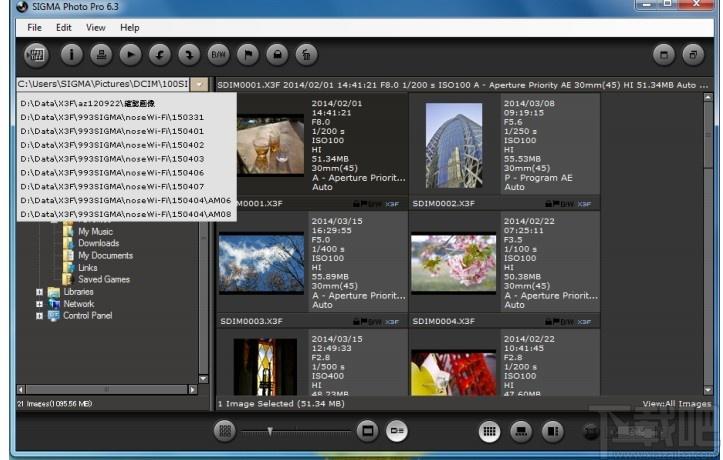
Task: Choose the noseWi-Fi\150401 path
Action: pos(127,131)
